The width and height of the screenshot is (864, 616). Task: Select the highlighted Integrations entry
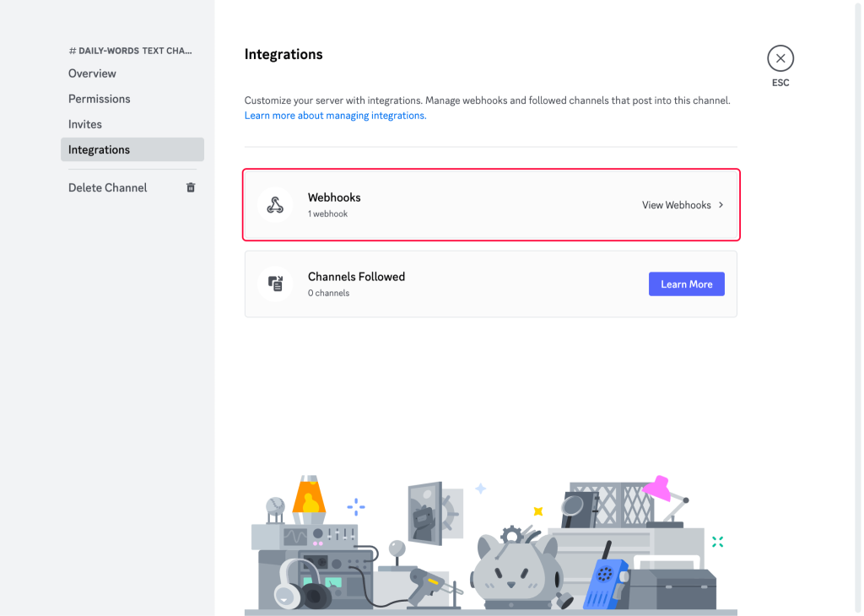point(99,149)
